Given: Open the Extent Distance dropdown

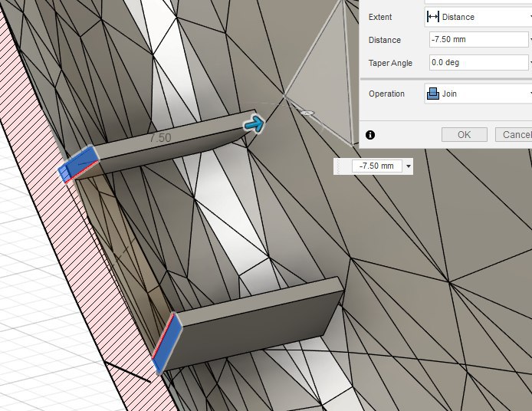Looking at the screenshot, I should (478, 17).
